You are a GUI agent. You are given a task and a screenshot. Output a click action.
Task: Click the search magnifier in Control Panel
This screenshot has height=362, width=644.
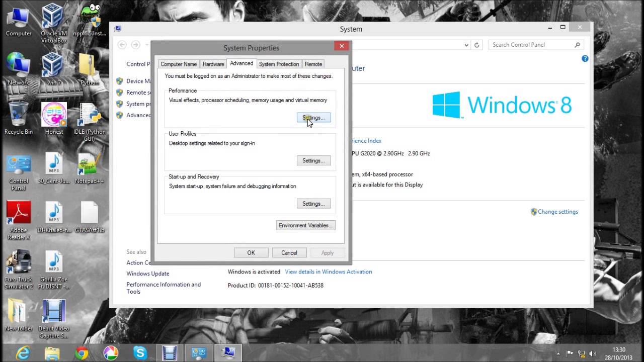point(578,45)
